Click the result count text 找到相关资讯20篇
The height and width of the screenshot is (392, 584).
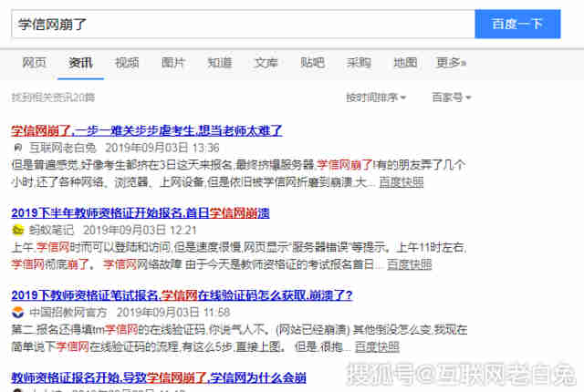click(x=53, y=98)
